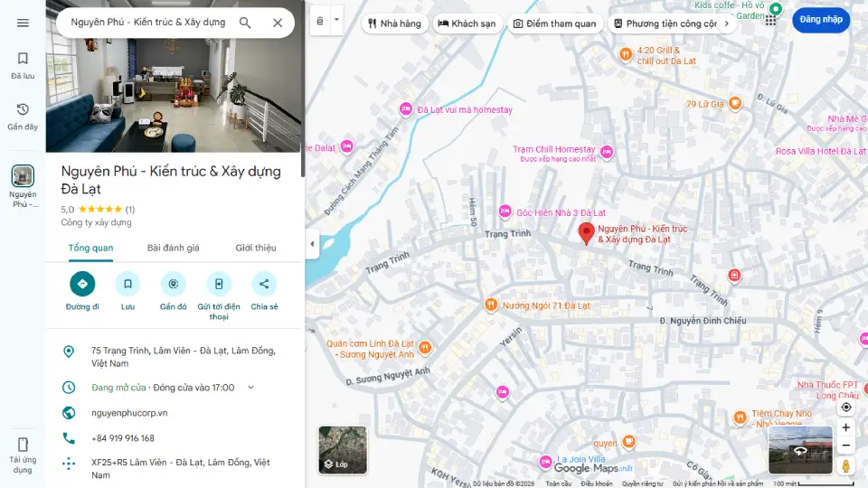Click plus code XF25+R5 Lâm Viên
This screenshot has height=488, width=868.
coord(174,469)
